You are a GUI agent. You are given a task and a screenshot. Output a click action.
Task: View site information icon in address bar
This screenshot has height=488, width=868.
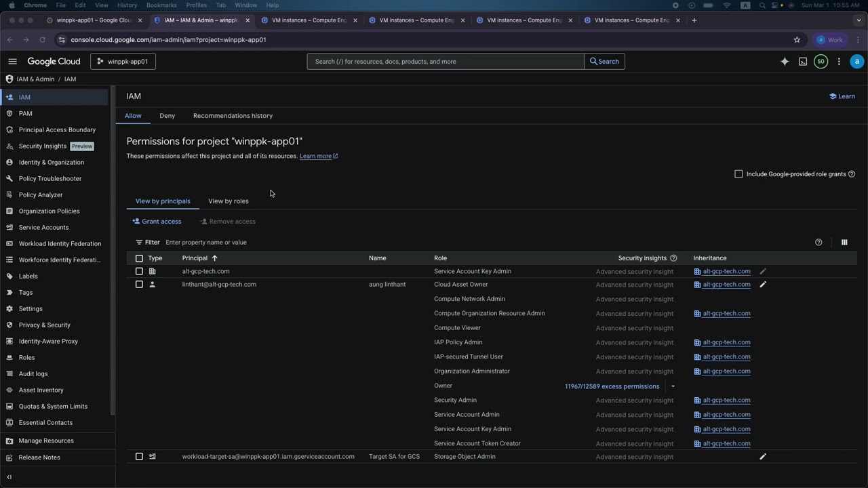point(62,39)
